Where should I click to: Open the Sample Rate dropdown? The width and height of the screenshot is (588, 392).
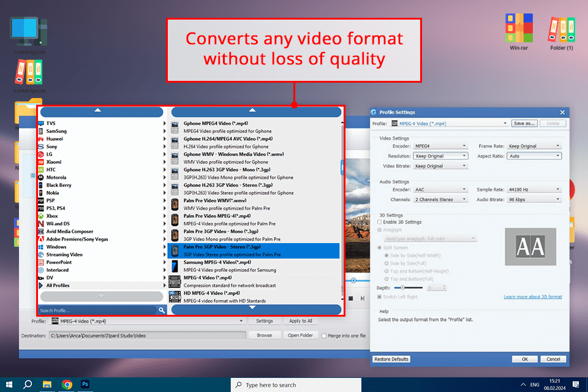tap(534, 189)
